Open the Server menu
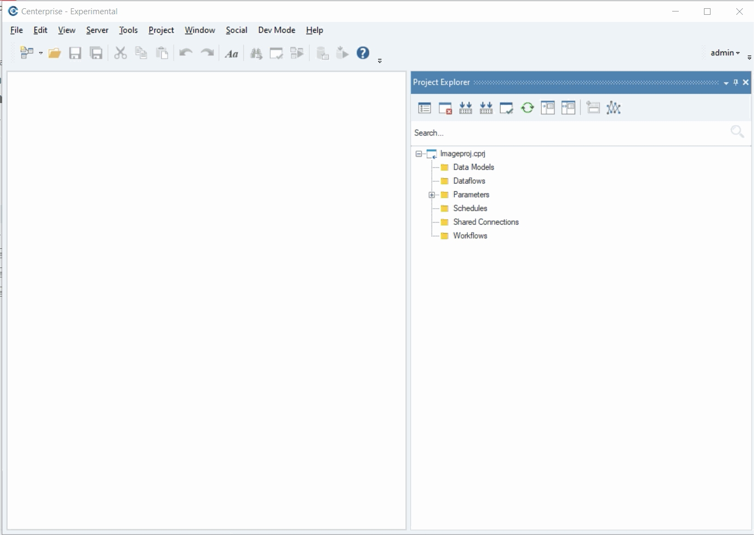756x535 pixels. point(97,30)
